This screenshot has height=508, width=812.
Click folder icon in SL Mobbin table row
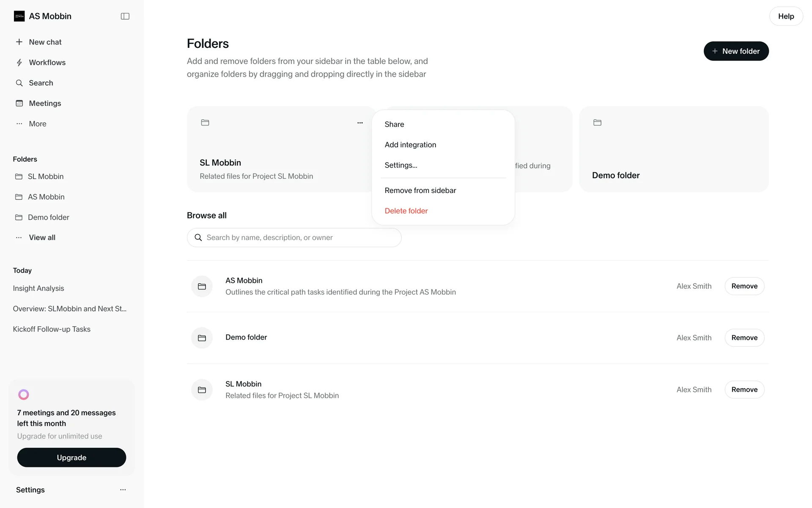point(202,390)
